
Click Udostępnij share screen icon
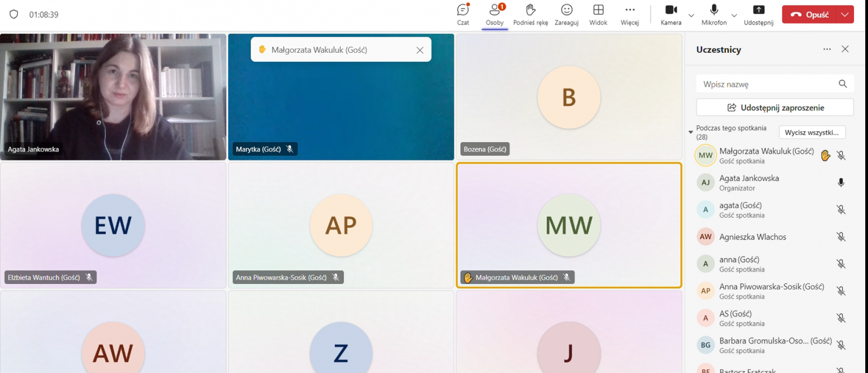click(758, 15)
